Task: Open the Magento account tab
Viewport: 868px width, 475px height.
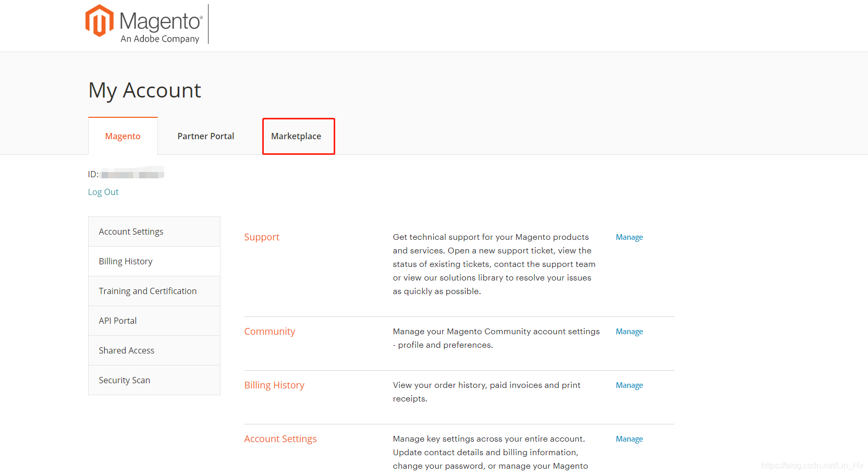Action: [123, 136]
